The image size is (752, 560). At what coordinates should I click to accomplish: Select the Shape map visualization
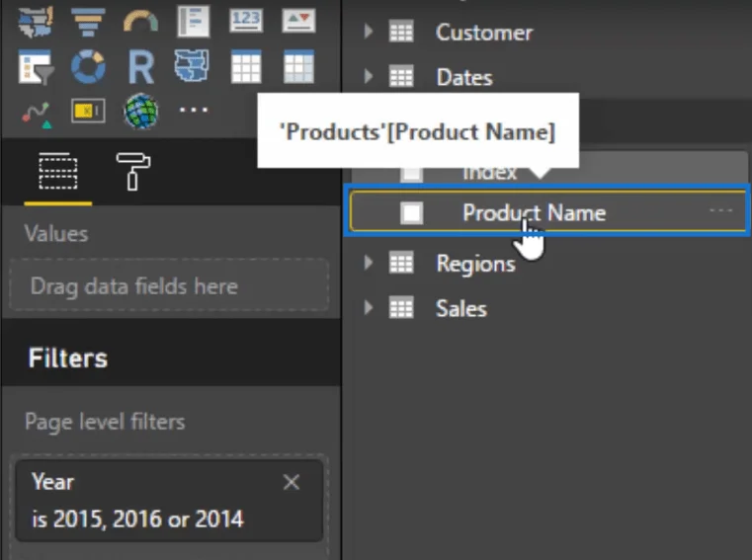click(x=192, y=66)
